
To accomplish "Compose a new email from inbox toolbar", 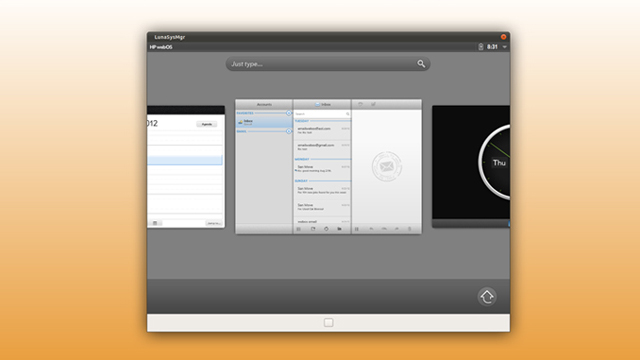I will [x=313, y=229].
